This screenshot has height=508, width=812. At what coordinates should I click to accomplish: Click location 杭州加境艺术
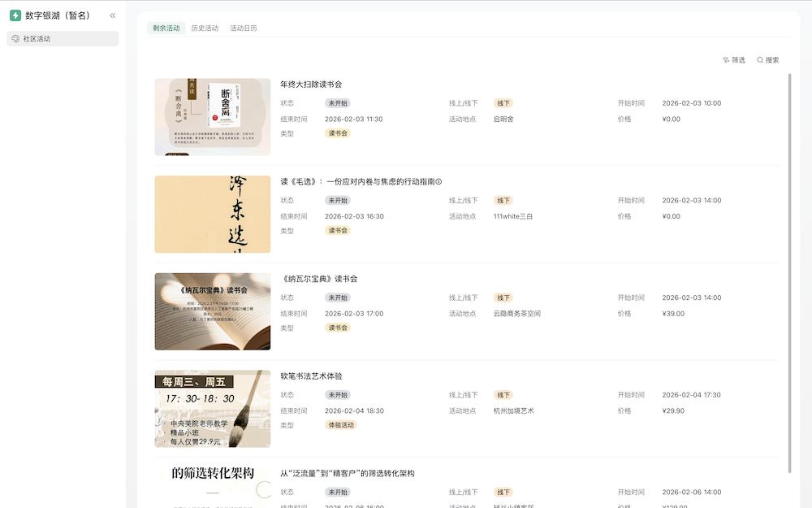tap(513, 410)
